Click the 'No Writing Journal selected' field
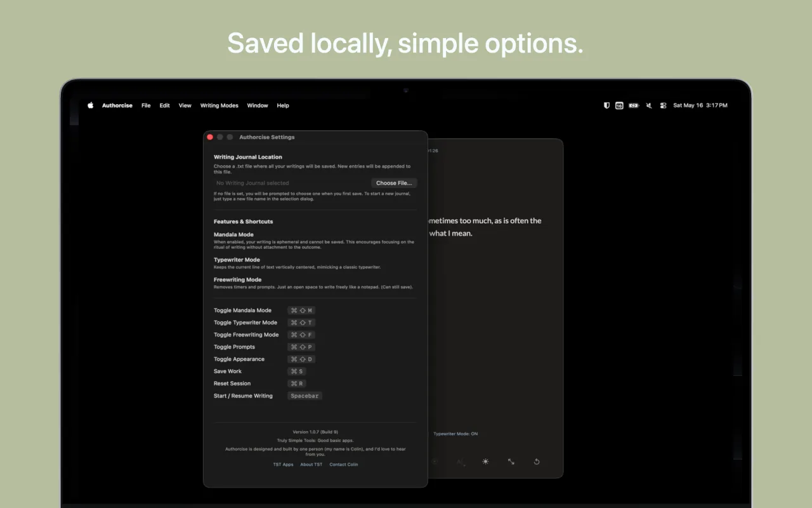 coord(291,183)
